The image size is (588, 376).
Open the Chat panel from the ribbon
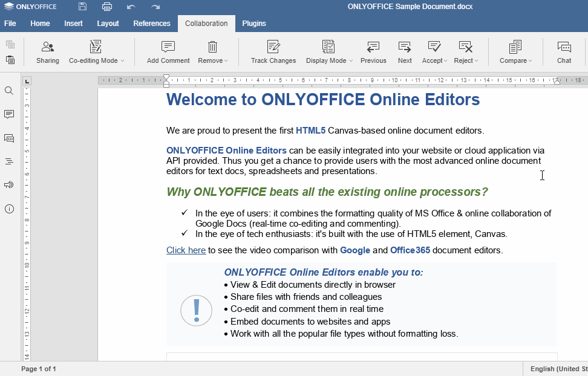[x=564, y=52]
